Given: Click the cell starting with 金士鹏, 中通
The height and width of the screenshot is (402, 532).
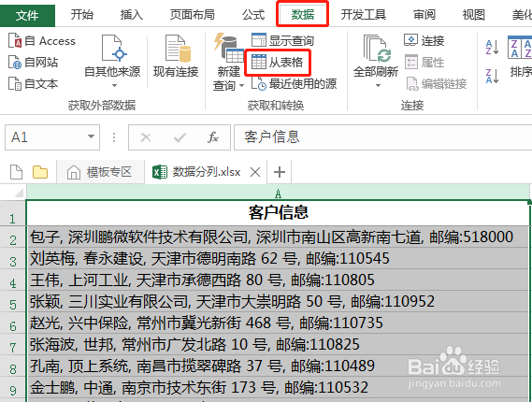Looking at the screenshot, I should [x=278, y=387].
